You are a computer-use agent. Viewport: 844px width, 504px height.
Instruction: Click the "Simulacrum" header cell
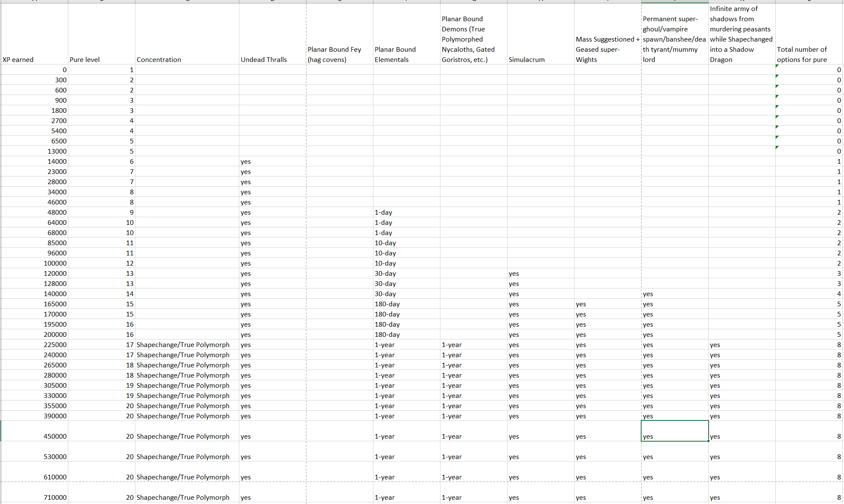[x=541, y=34]
